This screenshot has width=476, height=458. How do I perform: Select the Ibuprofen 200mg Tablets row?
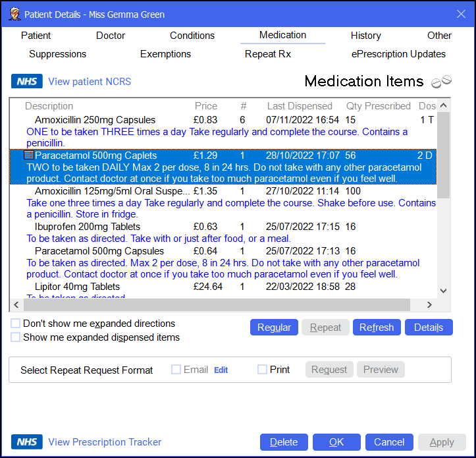pos(86,227)
